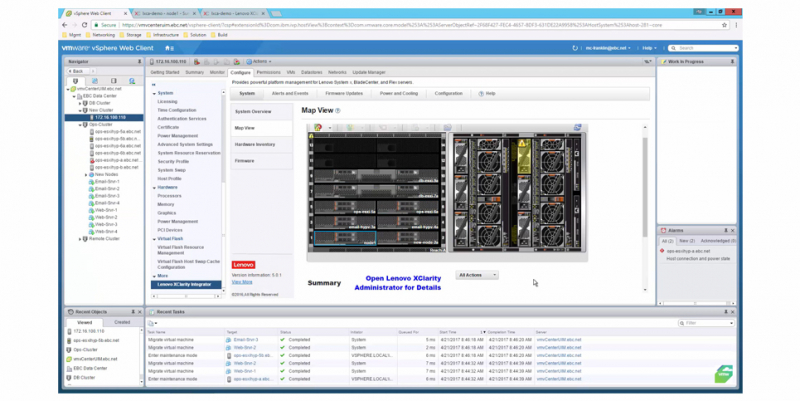This screenshot has height=401, width=800.
Task: Select Networking navigator tab icon
Action: [x=132, y=81]
